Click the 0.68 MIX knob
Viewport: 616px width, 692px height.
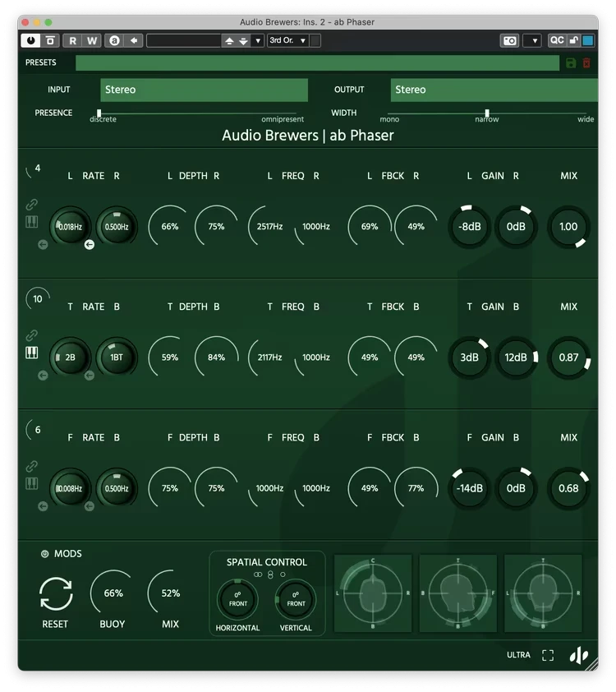568,488
